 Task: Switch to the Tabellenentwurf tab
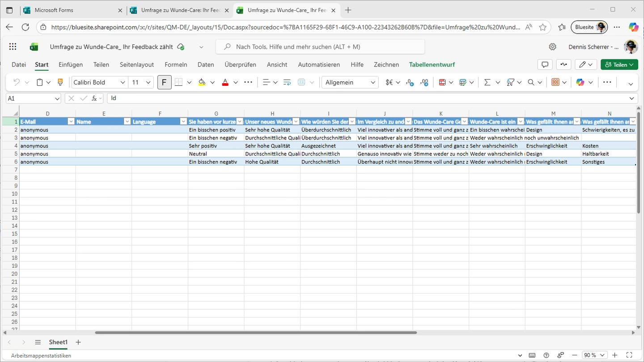pyautogui.click(x=432, y=65)
